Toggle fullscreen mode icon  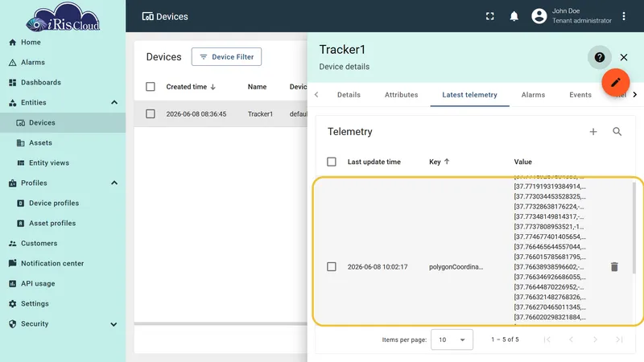490,16
